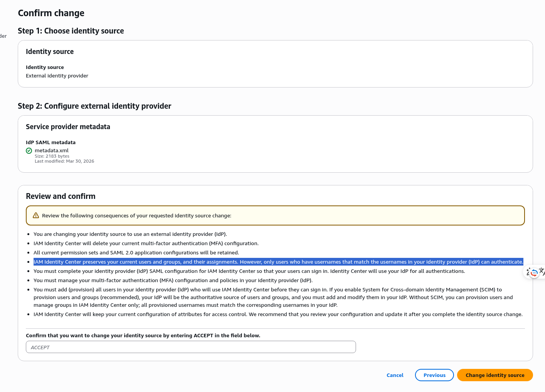The height and width of the screenshot is (392, 545).
Task: Click the red-blue chat arrows floating icon
Action: tap(535, 273)
